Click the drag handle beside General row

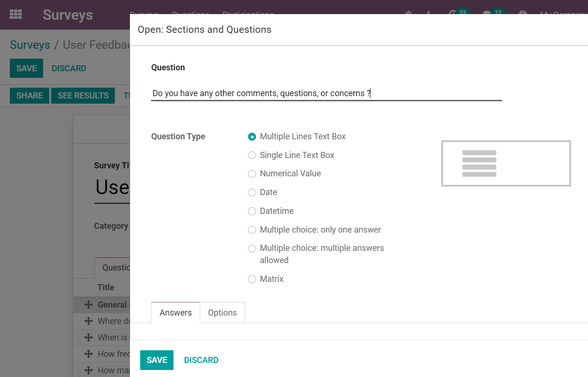coord(88,305)
